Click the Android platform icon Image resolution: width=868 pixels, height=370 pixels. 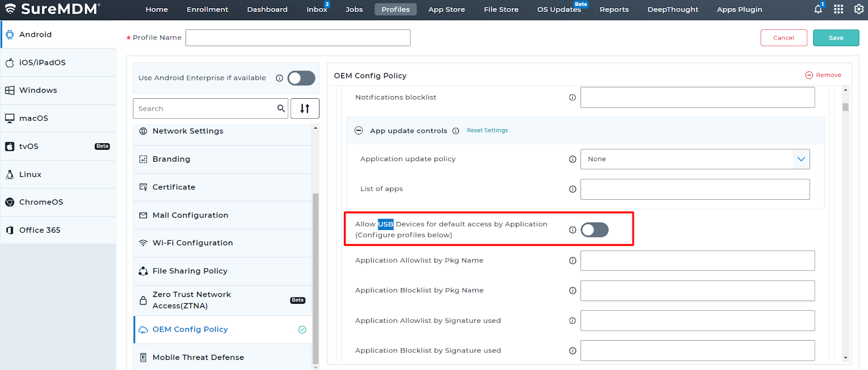coord(10,34)
